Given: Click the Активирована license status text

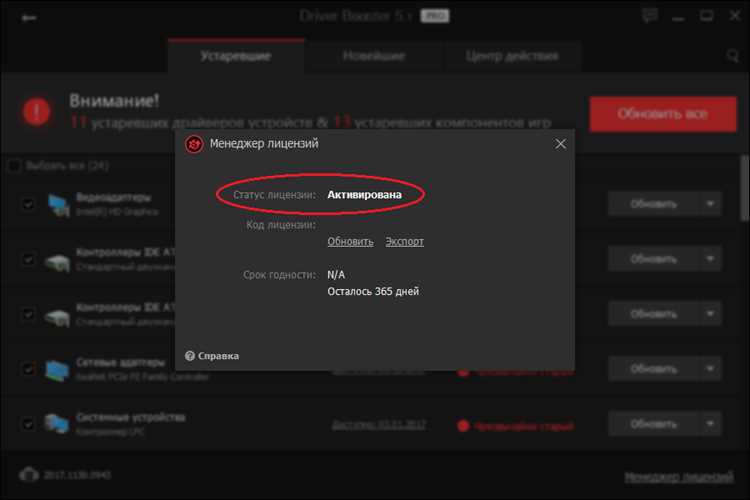Looking at the screenshot, I should [364, 195].
